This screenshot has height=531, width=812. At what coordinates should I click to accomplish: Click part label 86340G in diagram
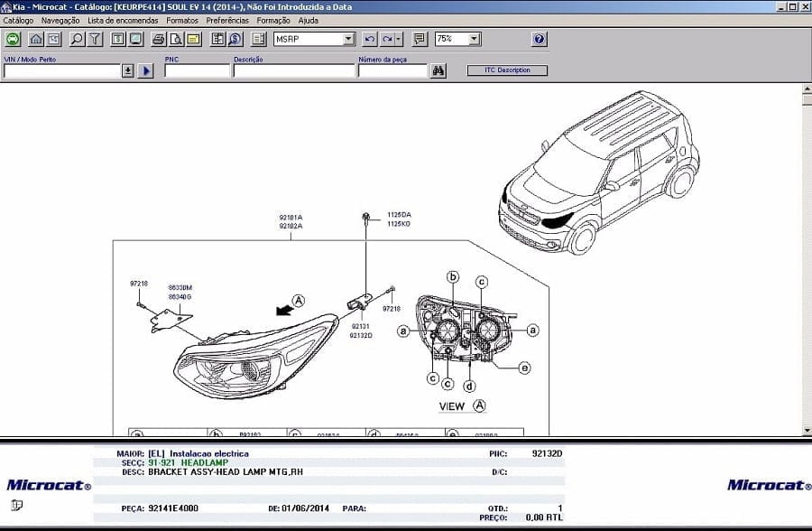pos(180,296)
